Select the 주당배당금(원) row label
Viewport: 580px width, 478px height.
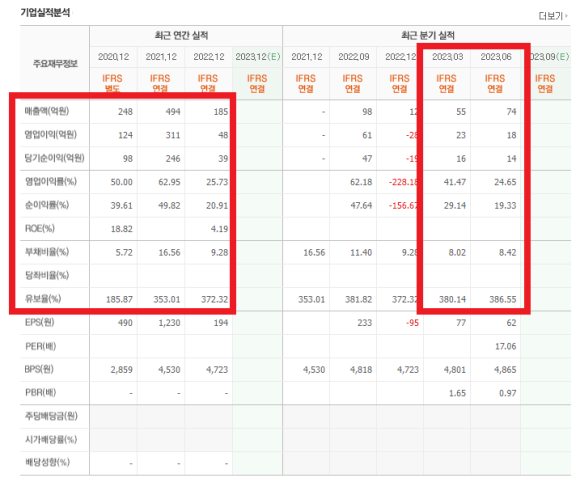click(51, 416)
